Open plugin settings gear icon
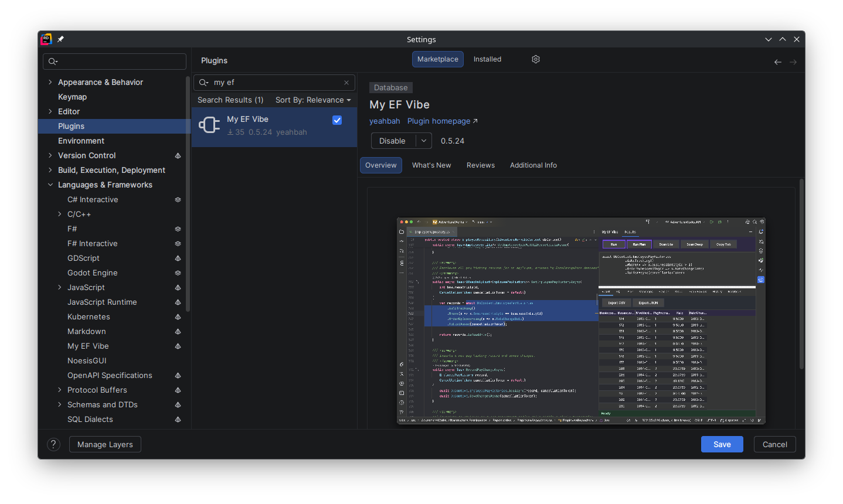The height and width of the screenshot is (504, 843). click(536, 59)
